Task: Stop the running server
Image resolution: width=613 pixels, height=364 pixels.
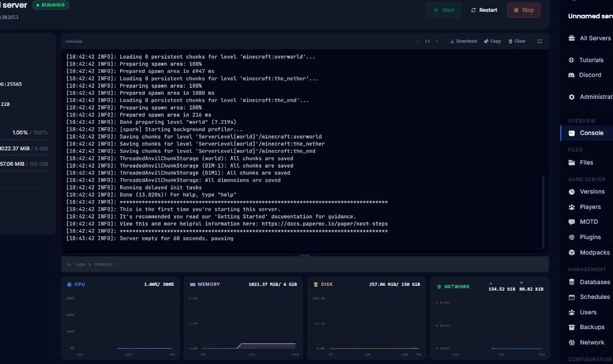Action: [524, 10]
